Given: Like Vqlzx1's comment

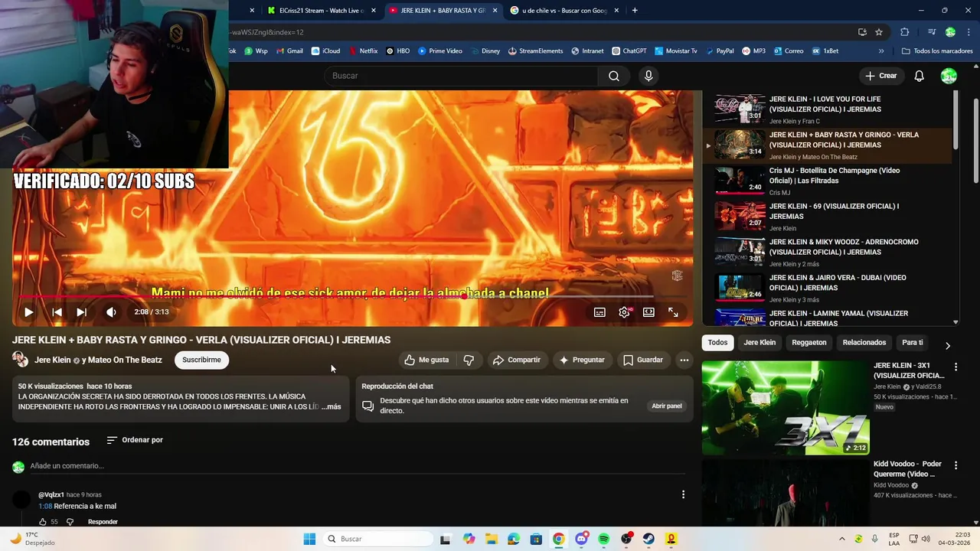Looking at the screenshot, I should click(x=43, y=522).
